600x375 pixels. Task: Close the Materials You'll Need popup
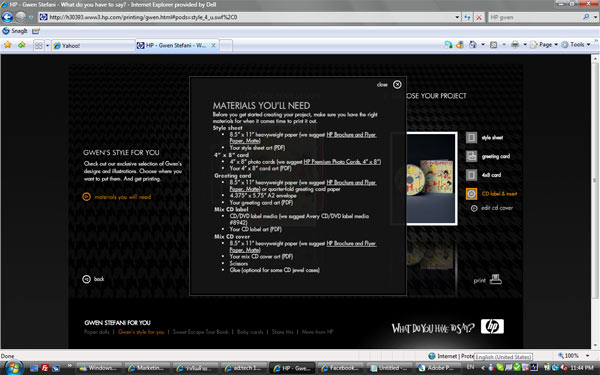pos(397,85)
